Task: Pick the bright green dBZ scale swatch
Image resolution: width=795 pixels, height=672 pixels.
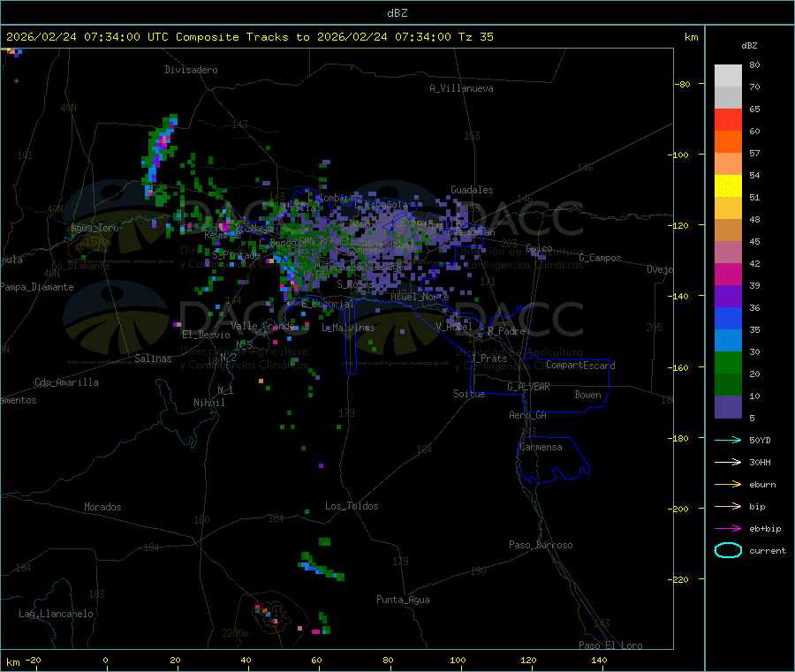Action: click(728, 362)
